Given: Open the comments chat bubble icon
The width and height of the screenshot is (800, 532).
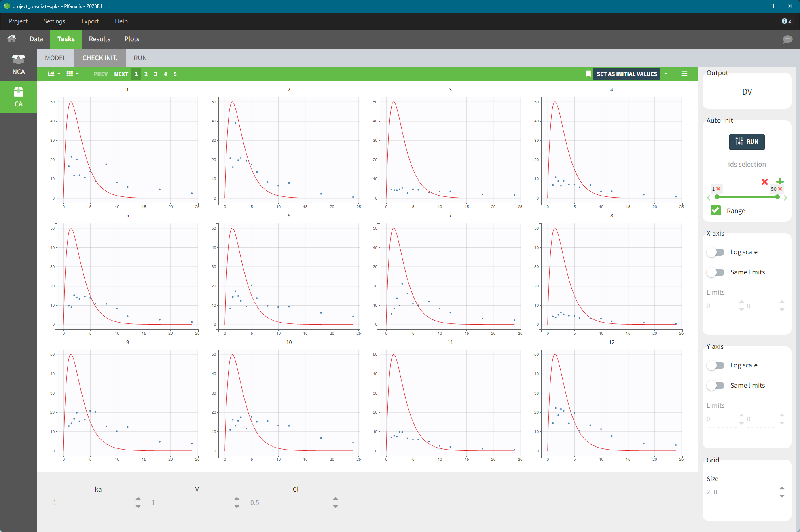Looking at the screenshot, I should (x=787, y=39).
